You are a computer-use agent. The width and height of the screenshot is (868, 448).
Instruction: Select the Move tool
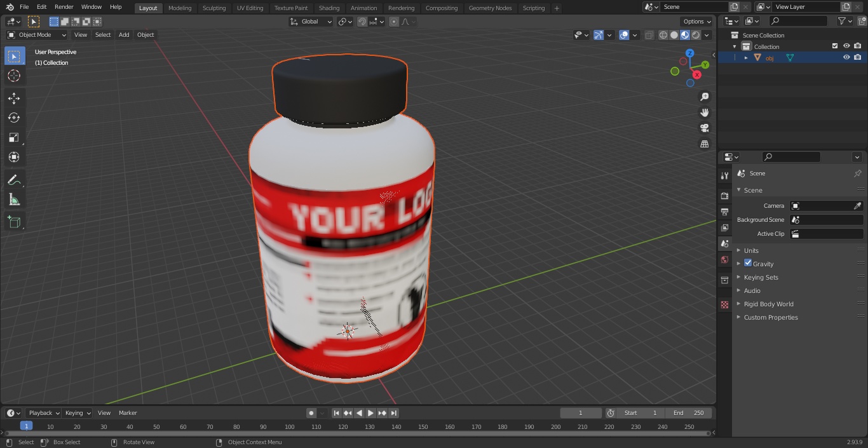point(14,98)
